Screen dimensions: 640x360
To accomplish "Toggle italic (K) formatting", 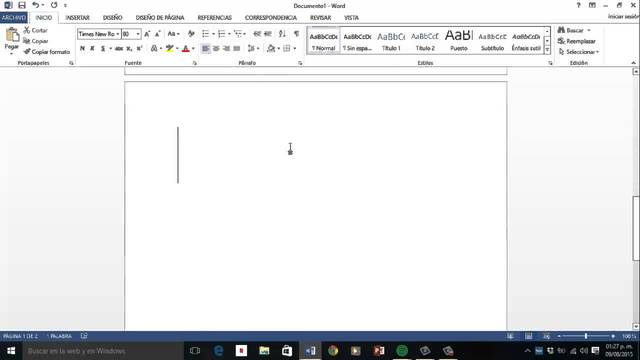I will click(x=92, y=49).
